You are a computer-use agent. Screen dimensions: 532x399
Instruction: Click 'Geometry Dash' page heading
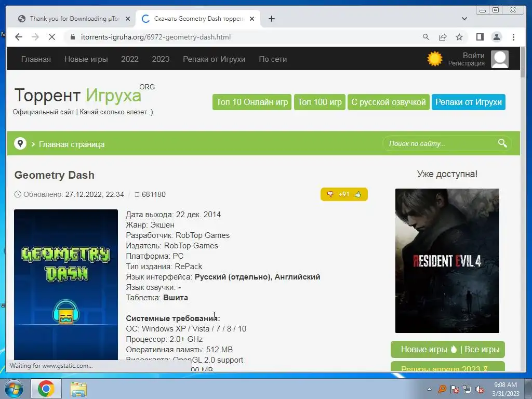click(x=54, y=175)
